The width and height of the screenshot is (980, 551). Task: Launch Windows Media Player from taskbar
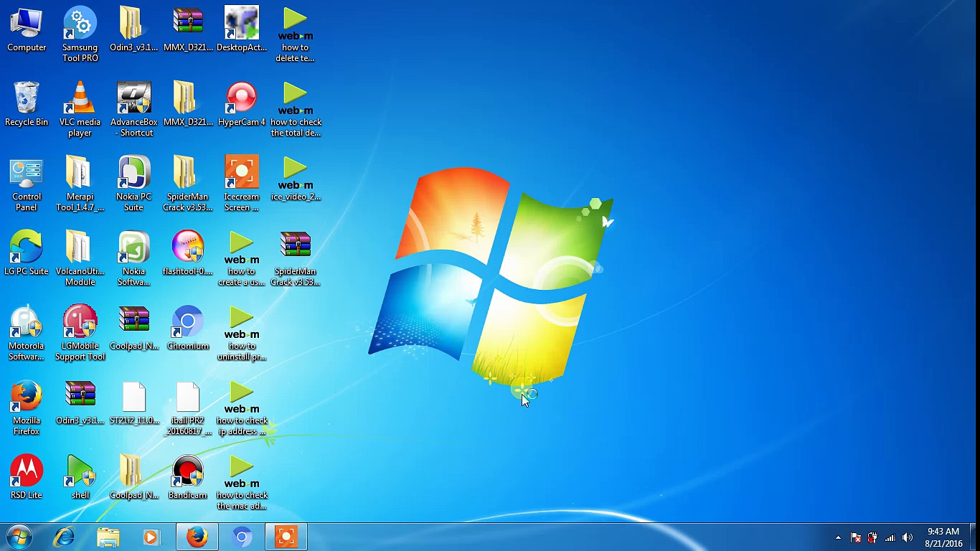(x=152, y=537)
